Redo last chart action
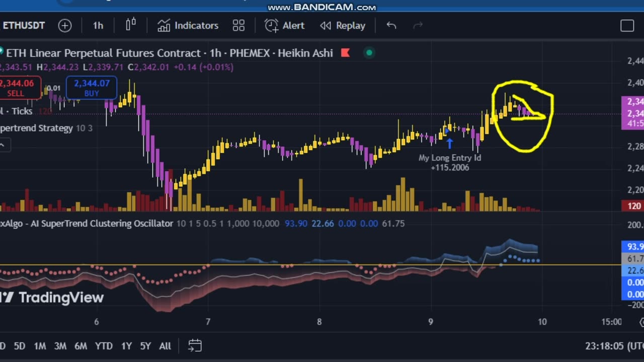644x362 pixels. [418, 26]
